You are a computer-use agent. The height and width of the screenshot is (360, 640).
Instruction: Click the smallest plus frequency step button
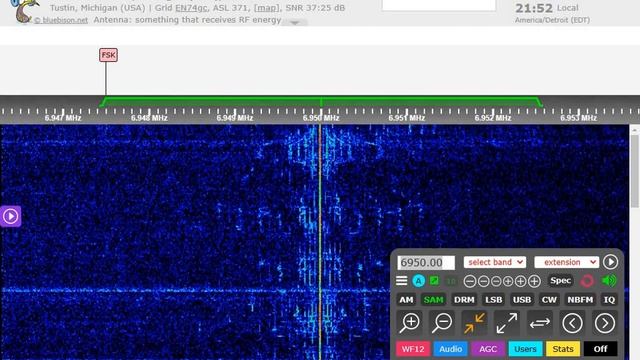508,281
